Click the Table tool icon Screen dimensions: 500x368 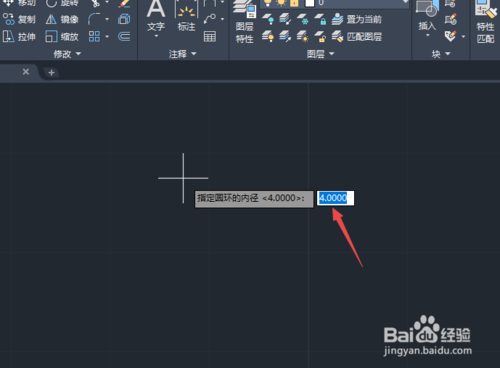pos(210,36)
